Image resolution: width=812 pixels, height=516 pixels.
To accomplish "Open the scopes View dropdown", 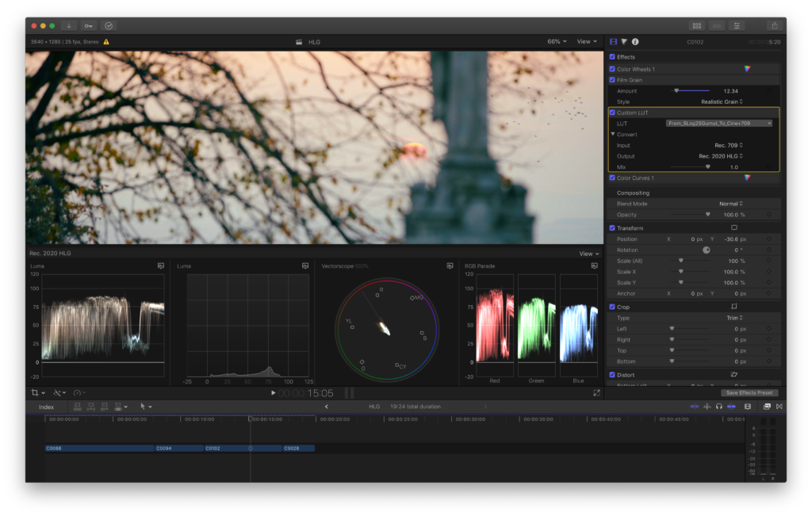I will point(589,254).
